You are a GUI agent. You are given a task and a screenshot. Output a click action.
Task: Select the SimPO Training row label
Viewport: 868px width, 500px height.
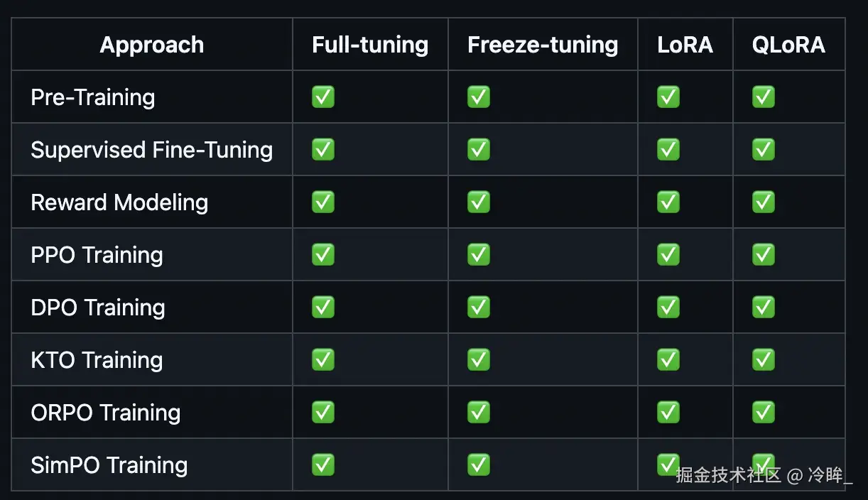[x=109, y=465]
